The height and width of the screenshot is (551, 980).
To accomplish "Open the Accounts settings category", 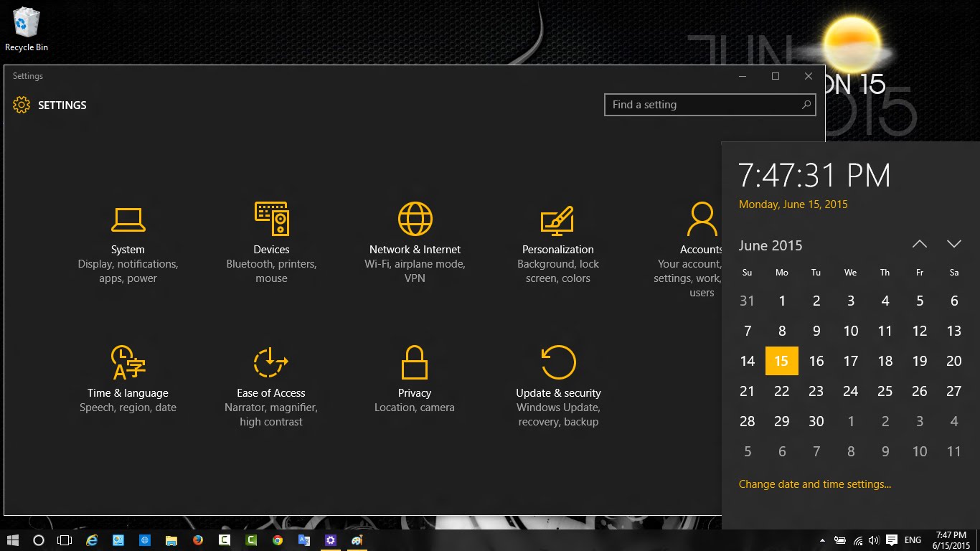I will [x=699, y=244].
